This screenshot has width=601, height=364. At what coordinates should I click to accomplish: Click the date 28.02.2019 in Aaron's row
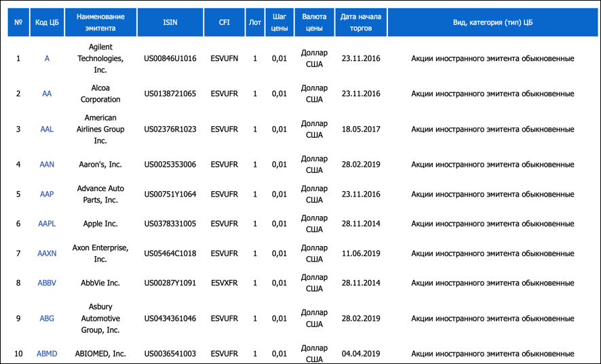point(361,164)
